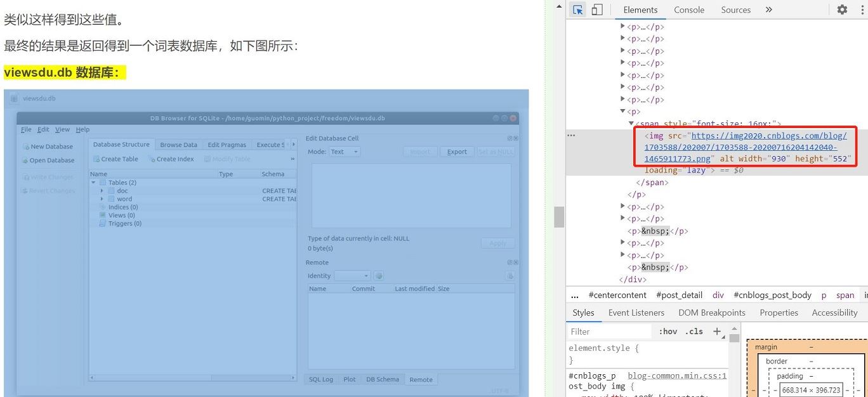Open the DevTools settings gear
Image resolution: width=868 pixels, height=397 pixels.
[x=841, y=10]
